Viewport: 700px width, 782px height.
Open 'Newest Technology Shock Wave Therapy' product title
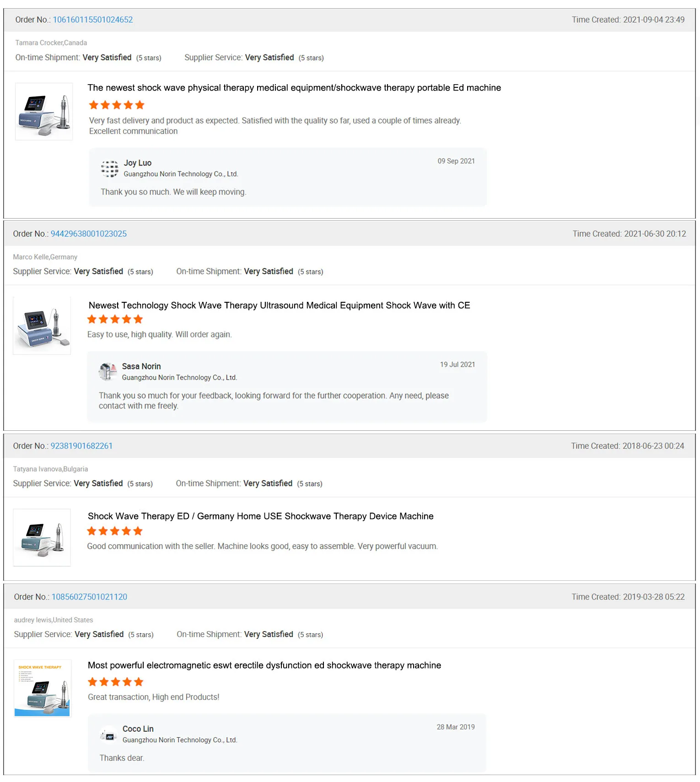(x=279, y=305)
